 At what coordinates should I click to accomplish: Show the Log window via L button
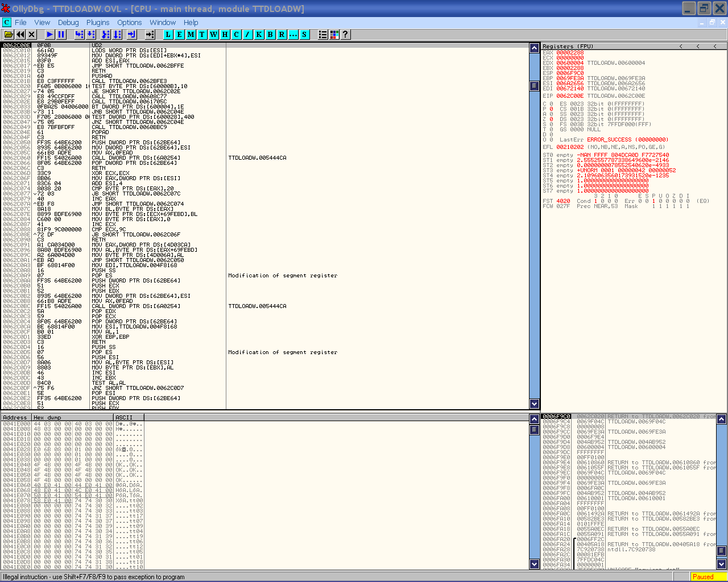tap(168, 35)
